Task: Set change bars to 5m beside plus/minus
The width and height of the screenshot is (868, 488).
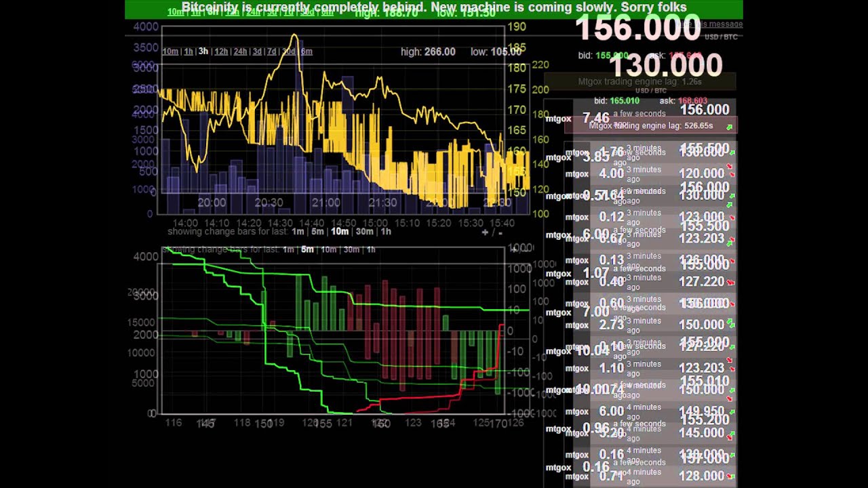Action: (317, 232)
